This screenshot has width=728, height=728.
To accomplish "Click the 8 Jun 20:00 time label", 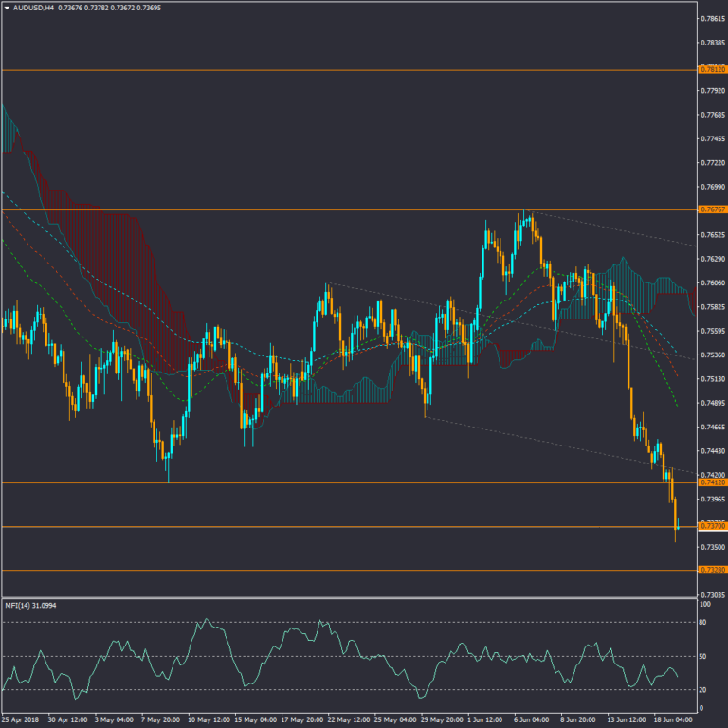I will pyautogui.click(x=578, y=720).
